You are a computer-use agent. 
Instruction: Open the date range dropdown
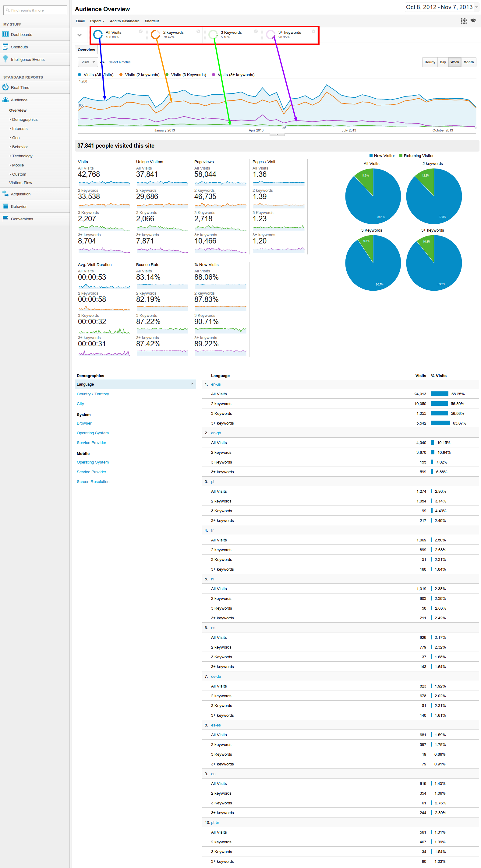(x=442, y=7)
